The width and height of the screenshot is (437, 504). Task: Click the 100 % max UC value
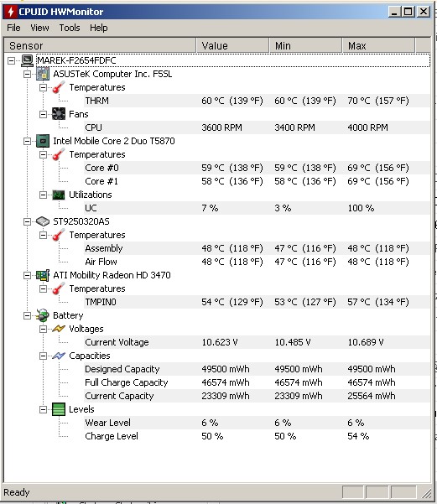pos(361,208)
